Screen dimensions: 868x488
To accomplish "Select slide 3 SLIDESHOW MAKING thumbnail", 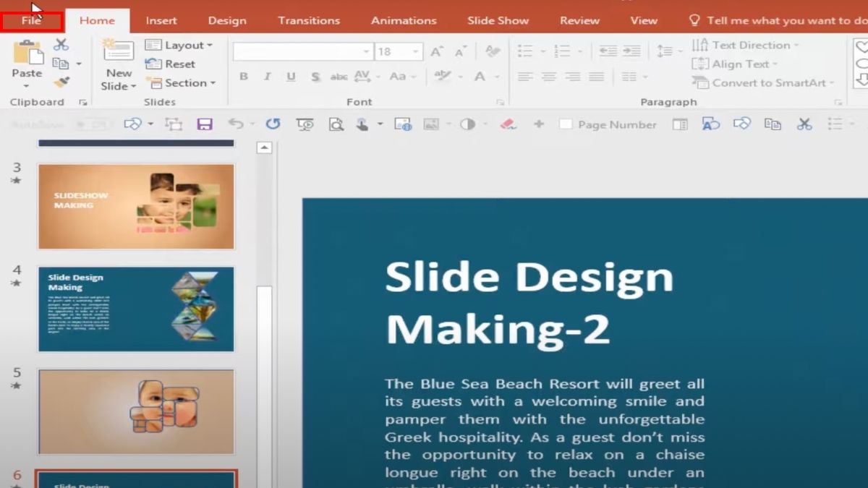I will coord(136,206).
